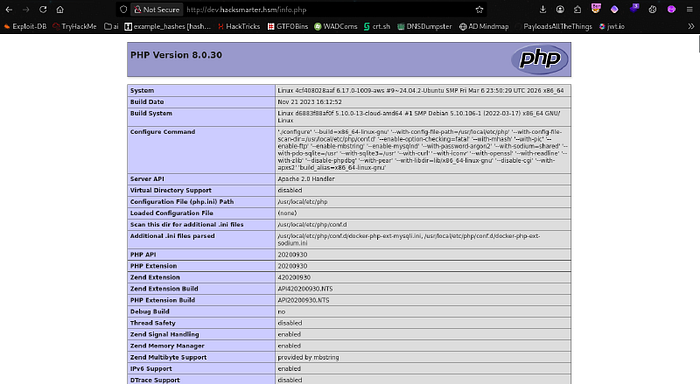Viewport: 700px width, 384px height.
Task: Open the example_hashes bookmark
Action: tap(167, 26)
